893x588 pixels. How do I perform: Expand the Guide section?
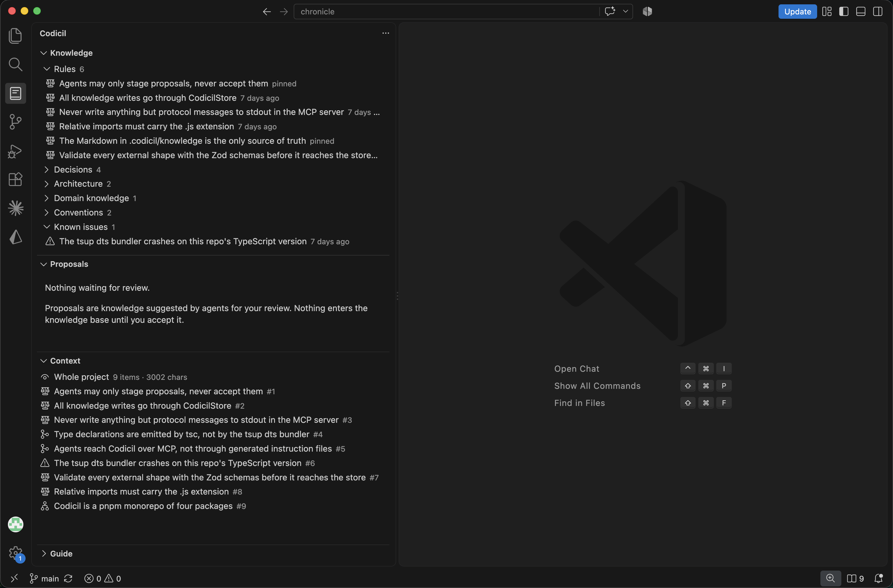tap(44, 553)
